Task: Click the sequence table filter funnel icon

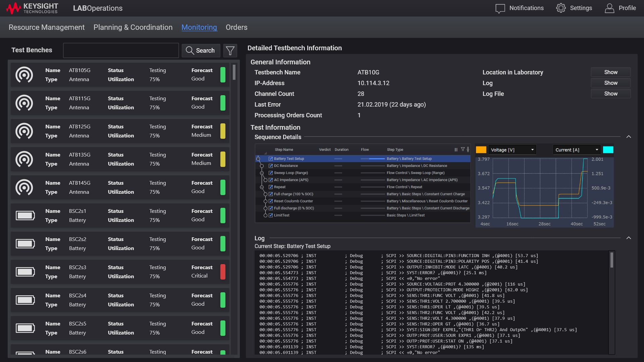Action: [x=463, y=149]
